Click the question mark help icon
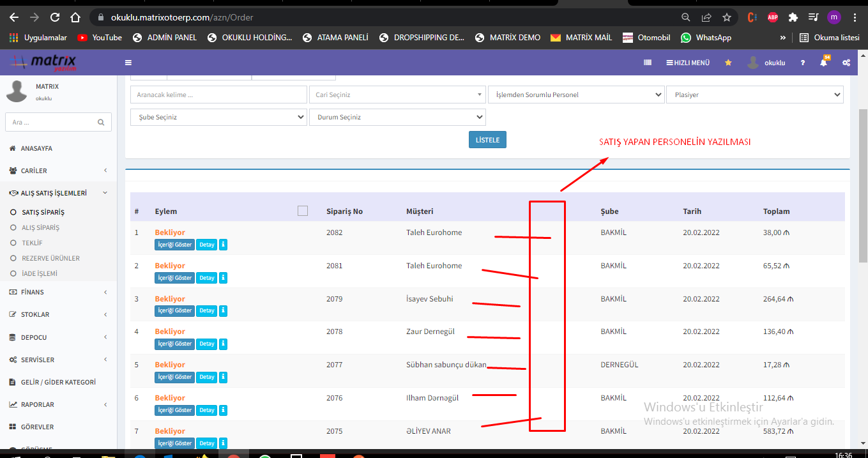The image size is (868, 458). (x=803, y=63)
